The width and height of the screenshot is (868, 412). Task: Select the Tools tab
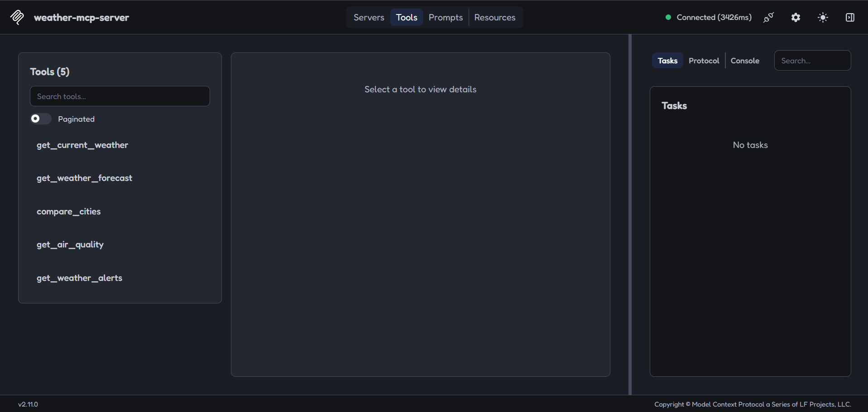pyautogui.click(x=407, y=17)
